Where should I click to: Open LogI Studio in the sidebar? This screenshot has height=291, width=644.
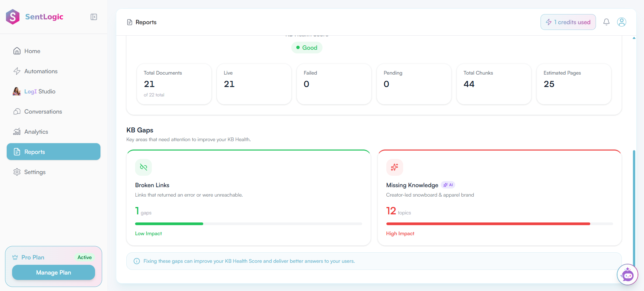point(53,91)
